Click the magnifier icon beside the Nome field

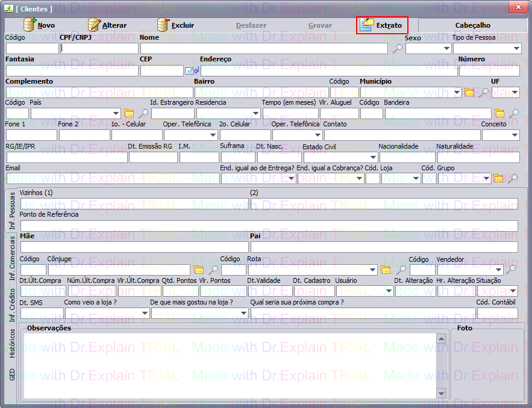[x=397, y=49]
